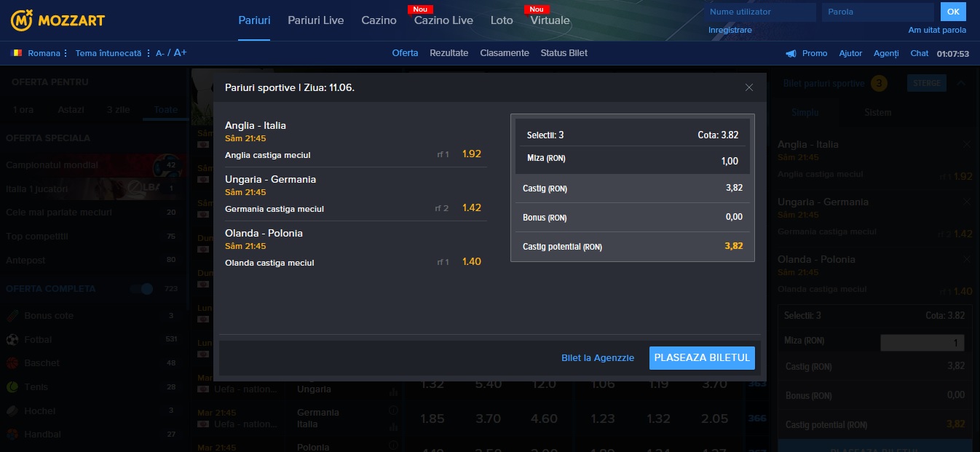
Task: Click odds 1.92 for Anglia in dialog
Action: click(x=472, y=154)
